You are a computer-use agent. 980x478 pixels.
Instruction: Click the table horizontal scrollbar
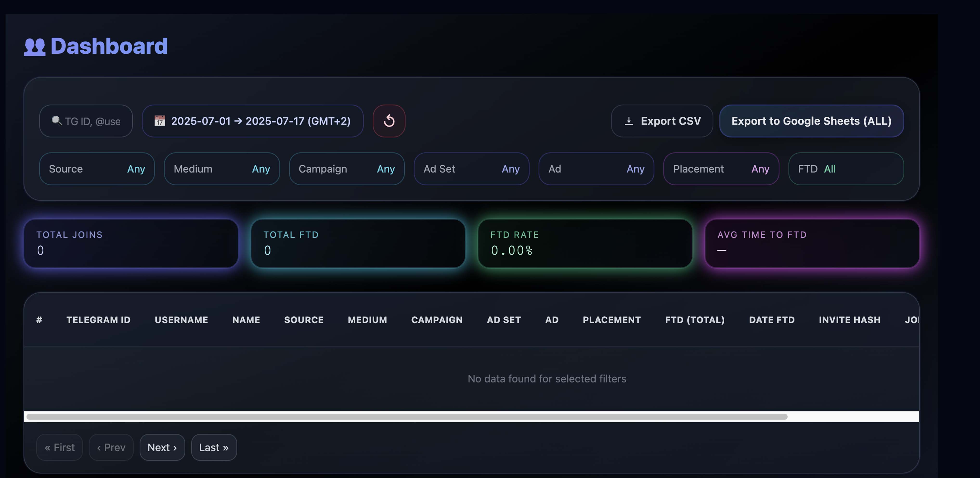[x=407, y=416]
